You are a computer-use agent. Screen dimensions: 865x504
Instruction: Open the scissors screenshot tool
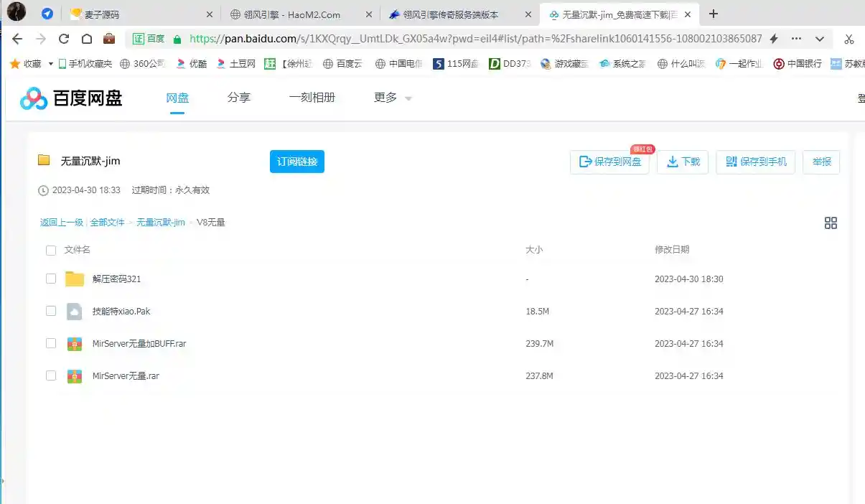pyautogui.click(x=849, y=39)
